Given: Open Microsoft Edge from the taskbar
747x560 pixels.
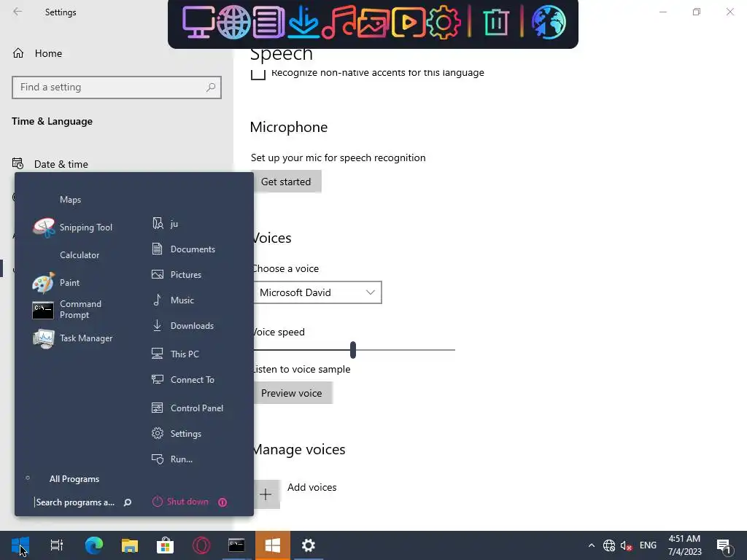Looking at the screenshot, I should [x=94, y=545].
